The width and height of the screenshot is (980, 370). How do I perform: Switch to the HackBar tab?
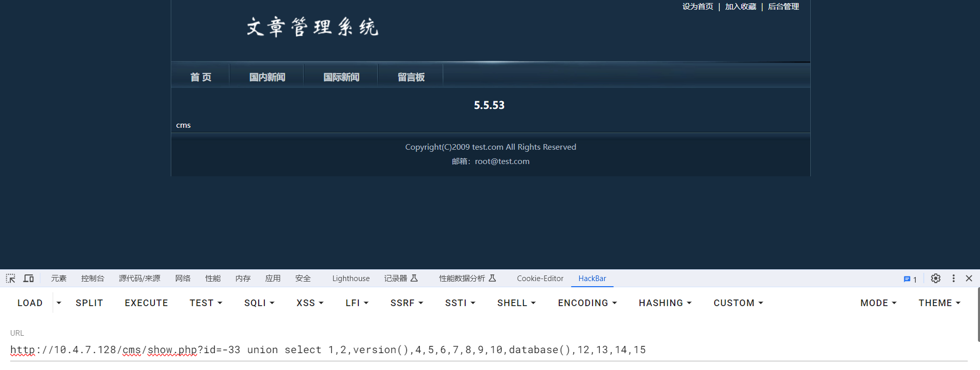coord(592,279)
